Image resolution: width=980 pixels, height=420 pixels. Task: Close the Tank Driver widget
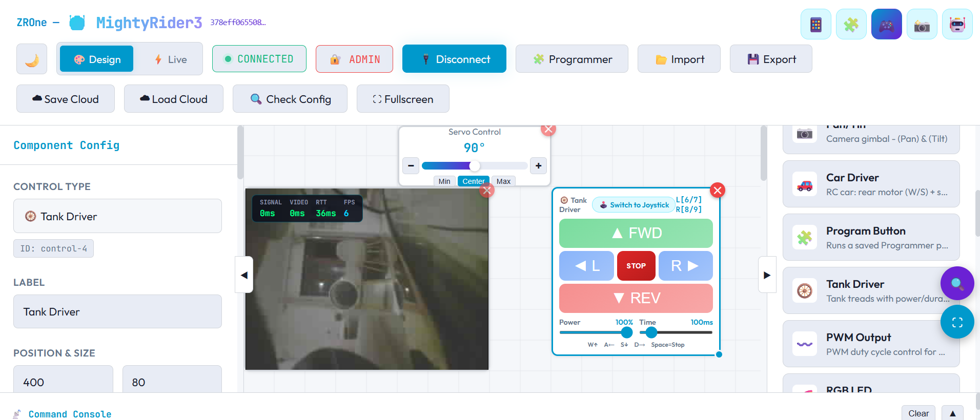click(718, 191)
